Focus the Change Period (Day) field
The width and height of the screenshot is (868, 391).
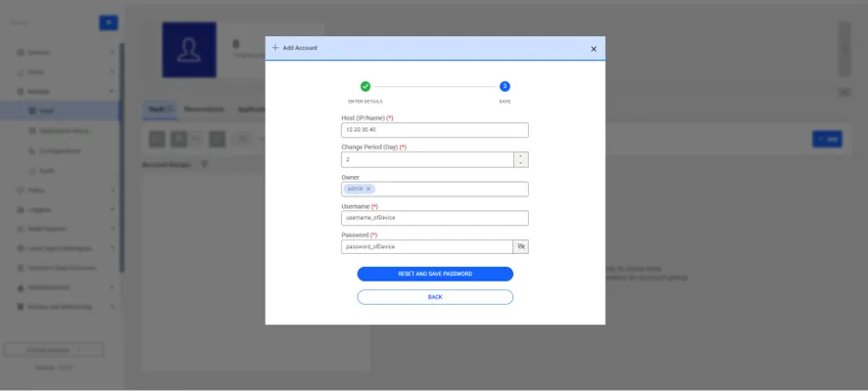(427, 159)
